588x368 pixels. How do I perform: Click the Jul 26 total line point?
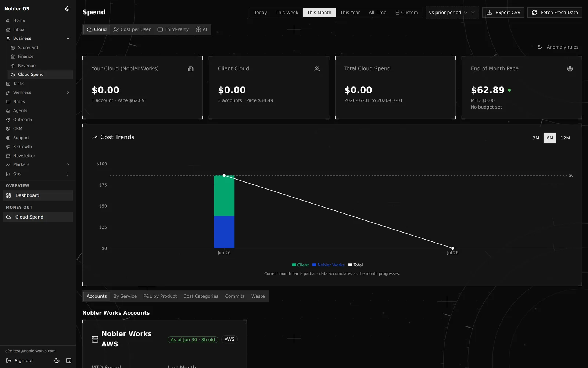click(453, 248)
